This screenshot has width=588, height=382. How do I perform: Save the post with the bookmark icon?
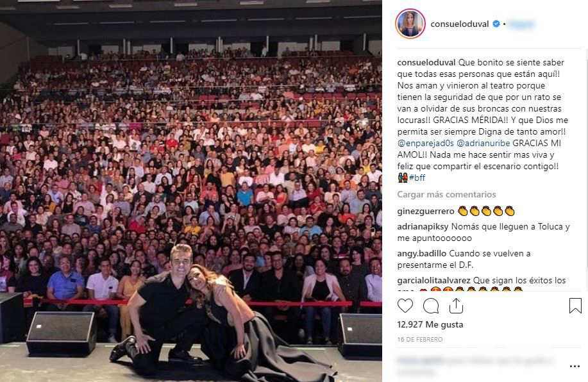coord(575,306)
